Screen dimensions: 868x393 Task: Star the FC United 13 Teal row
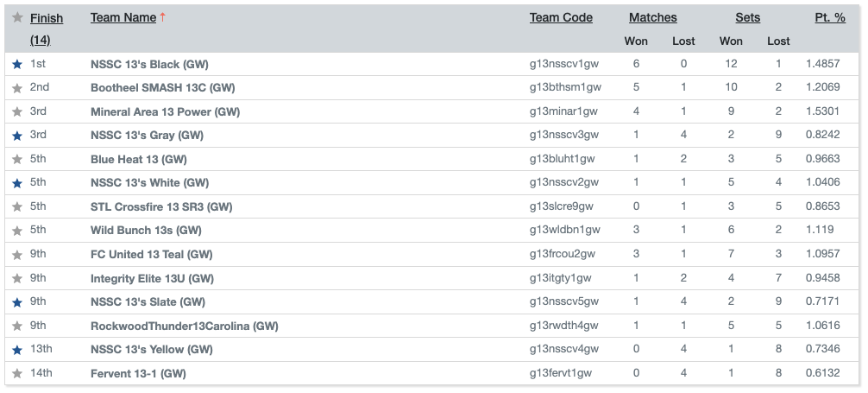[17, 255]
